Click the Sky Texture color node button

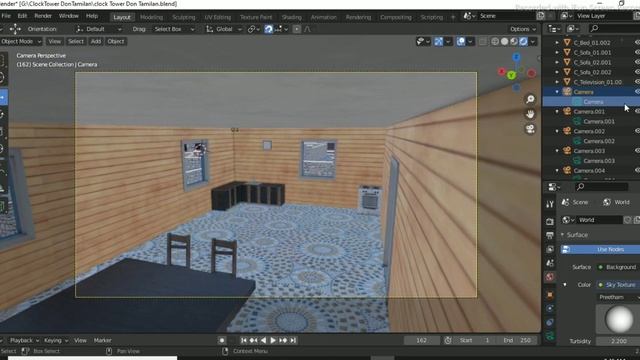(618, 284)
